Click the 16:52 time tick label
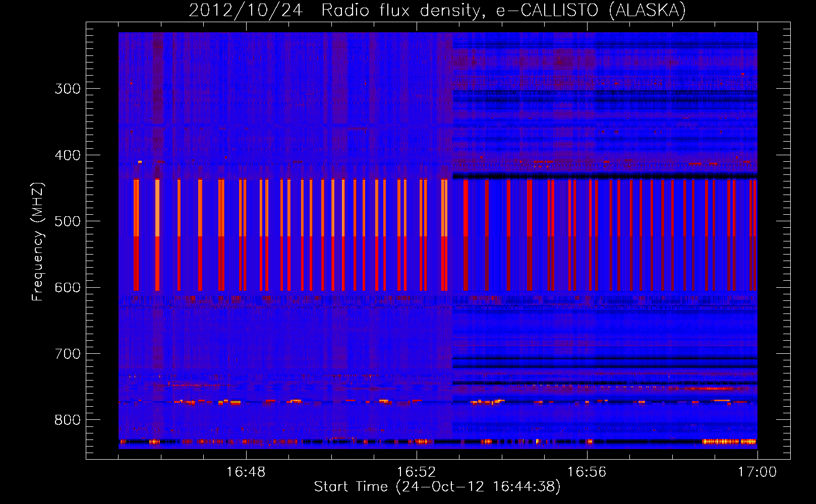Image resolution: width=816 pixels, height=504 pixels. pyautogui.click(x=417, y=472)
